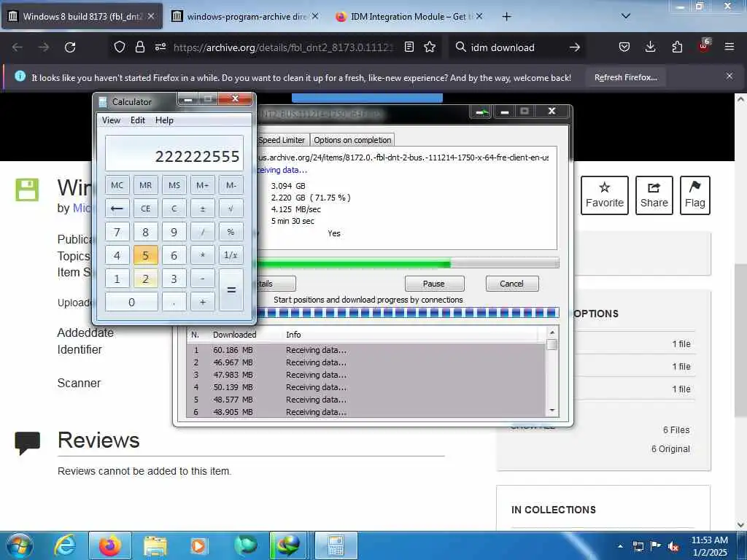Screen dimensions: 747x560
Task: Submit search with the go arrow
Action: click(575, 47)
